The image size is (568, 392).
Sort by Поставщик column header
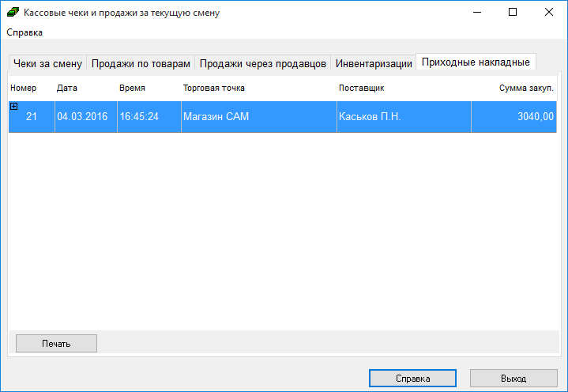pos(361,88)
